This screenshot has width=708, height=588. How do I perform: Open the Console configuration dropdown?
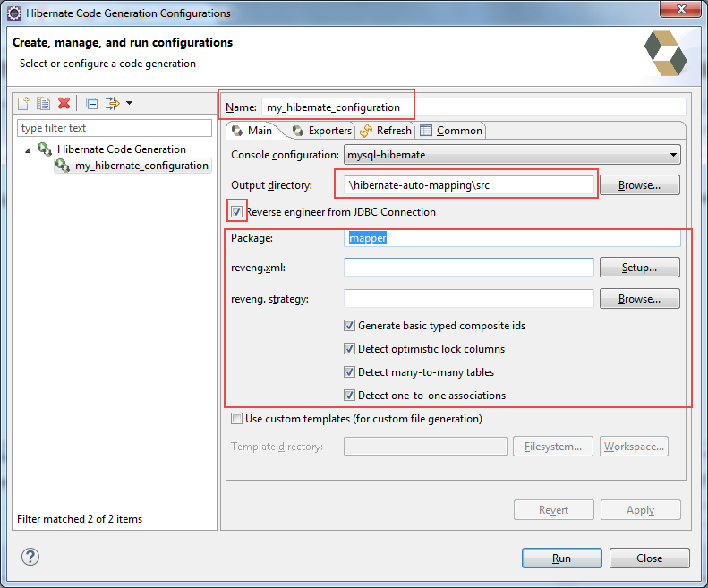(512, 155)
